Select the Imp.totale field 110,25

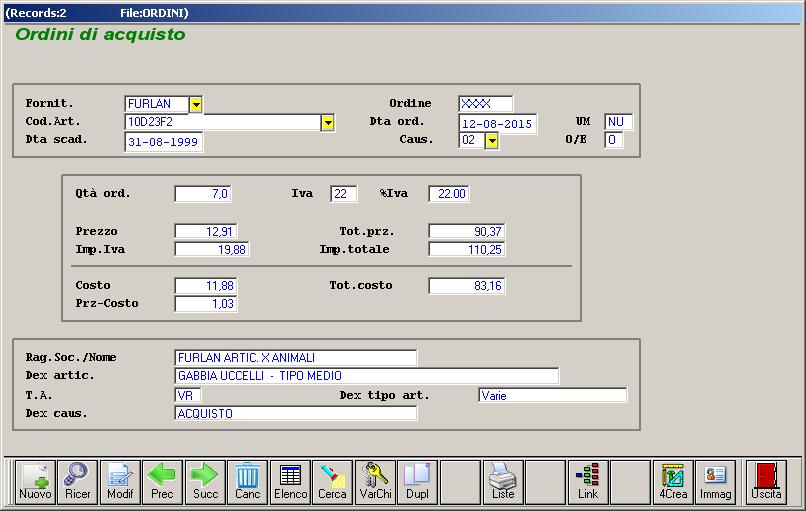pos(467,249)
